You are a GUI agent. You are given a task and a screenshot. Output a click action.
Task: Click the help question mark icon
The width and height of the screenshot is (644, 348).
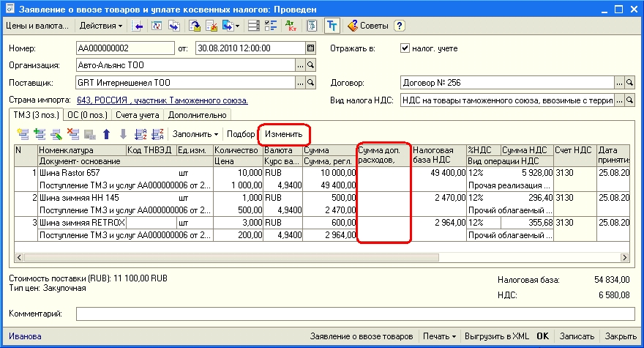[x=400, y=26]
